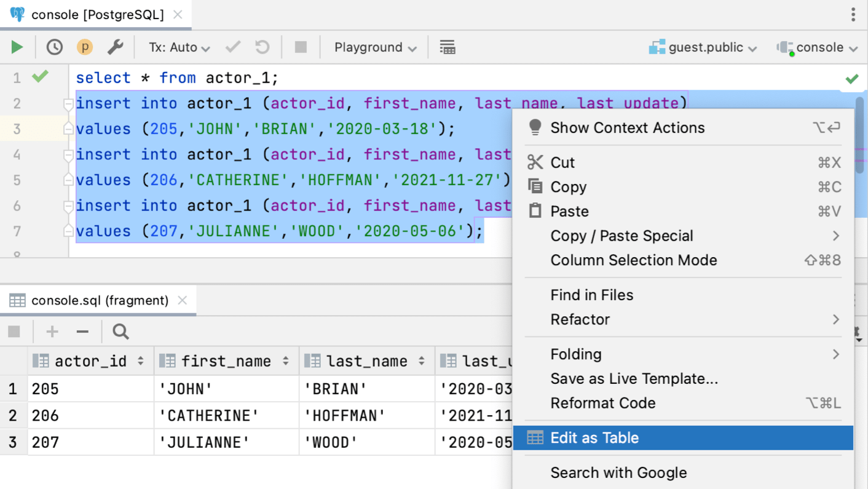Search result data with the magnifier icon

click(x=120, y=332)
